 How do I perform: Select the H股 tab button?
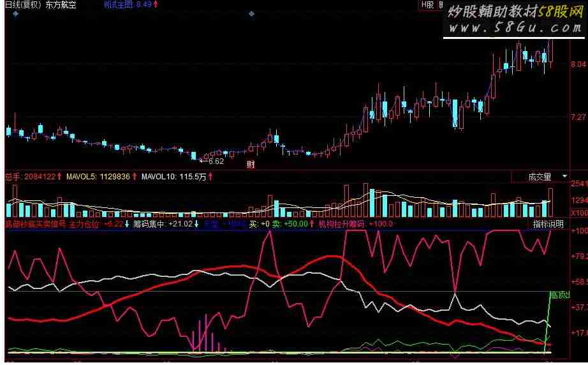point(427,5)
